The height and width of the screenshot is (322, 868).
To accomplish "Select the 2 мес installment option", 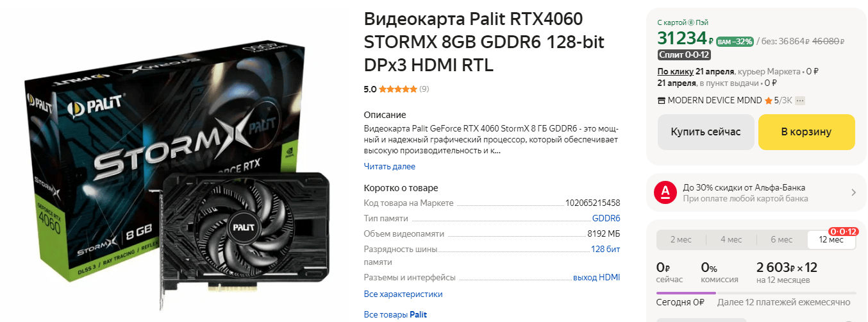I will click(681, 239).
